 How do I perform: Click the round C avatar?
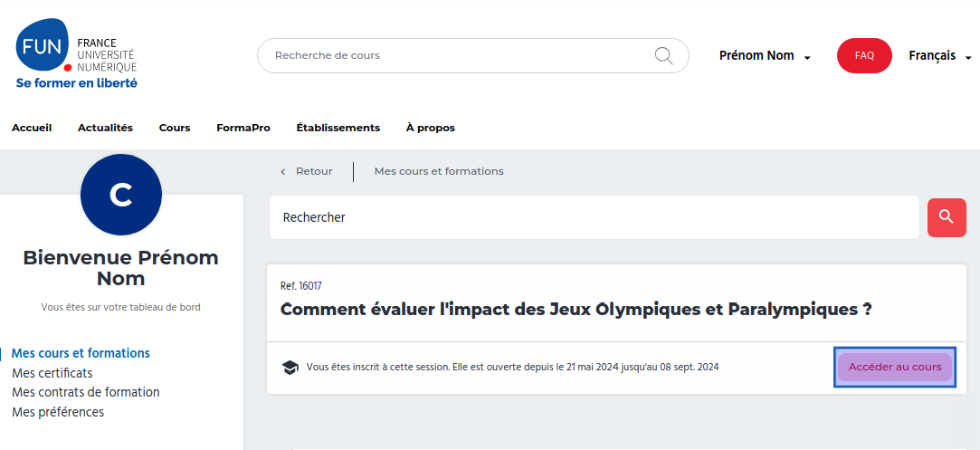[121, 195]
